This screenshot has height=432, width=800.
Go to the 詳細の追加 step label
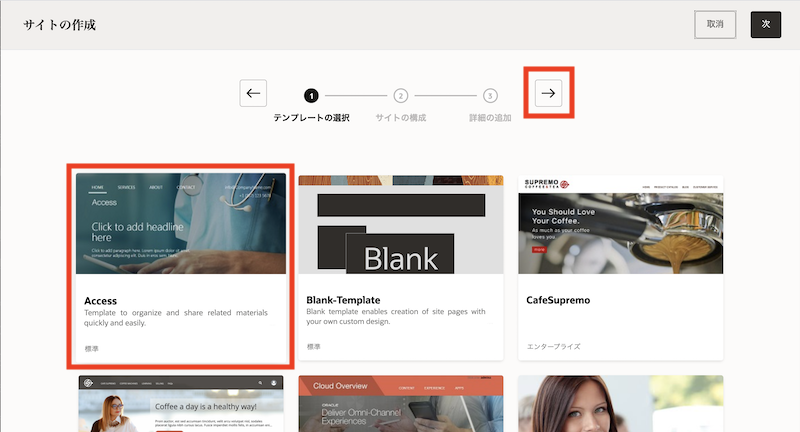point(490,118)
